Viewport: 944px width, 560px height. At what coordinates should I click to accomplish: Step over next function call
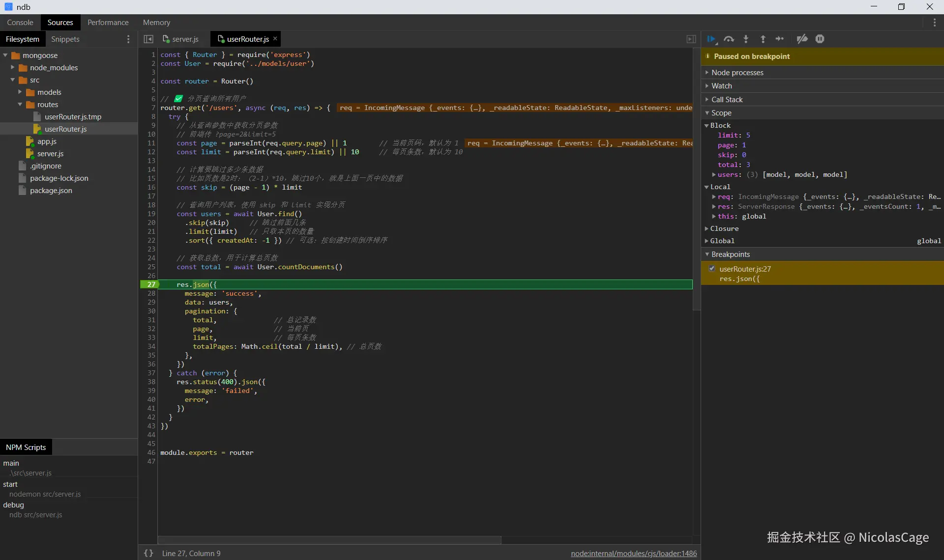729,39
